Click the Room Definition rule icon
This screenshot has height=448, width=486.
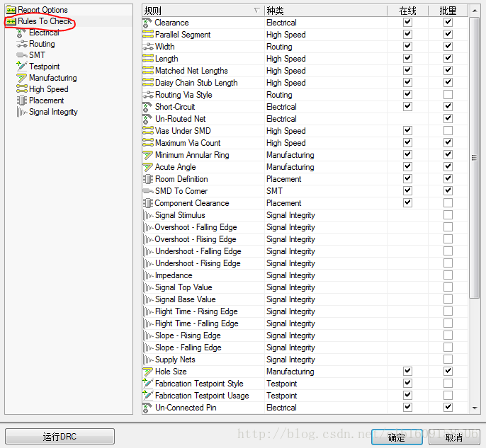(148, 179)
